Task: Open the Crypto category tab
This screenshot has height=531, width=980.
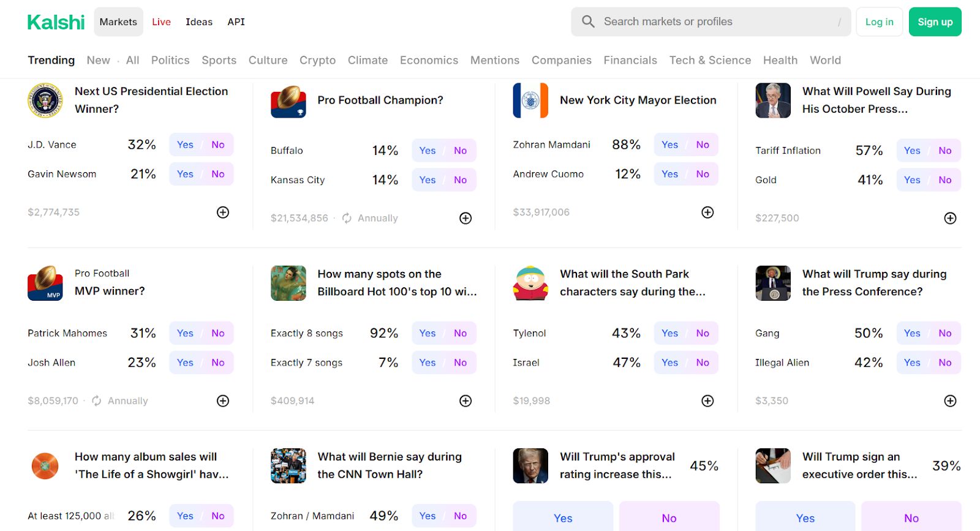Action: pyautogui.click(x=317, y=60)
